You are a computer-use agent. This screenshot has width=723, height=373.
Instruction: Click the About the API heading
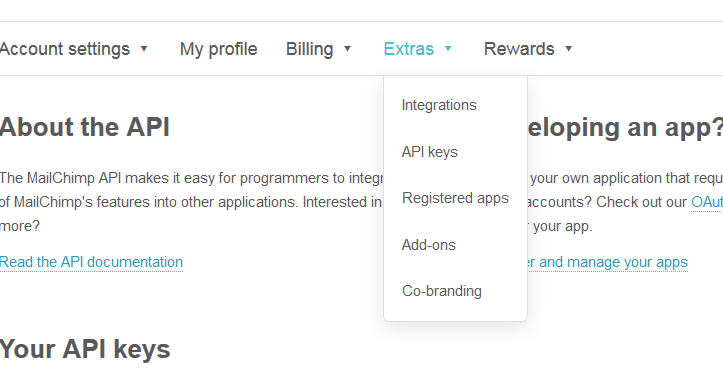(x=85, y=127)
